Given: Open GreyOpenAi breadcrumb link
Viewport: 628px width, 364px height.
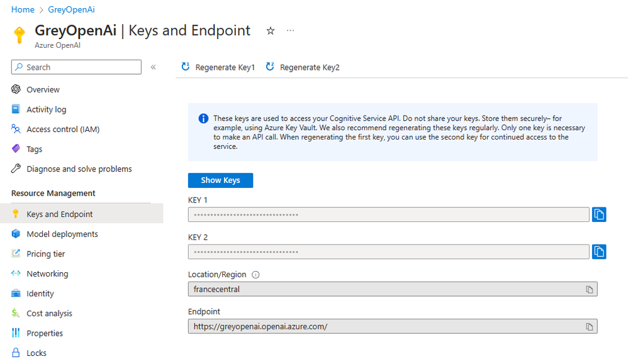Looking at the screenshot, I should (72, 9).
